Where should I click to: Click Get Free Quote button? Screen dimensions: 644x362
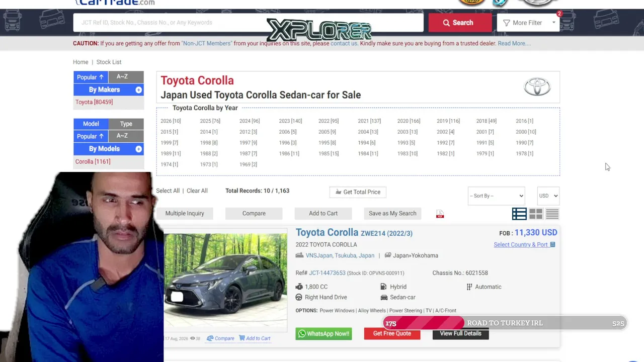click(392, 334)
